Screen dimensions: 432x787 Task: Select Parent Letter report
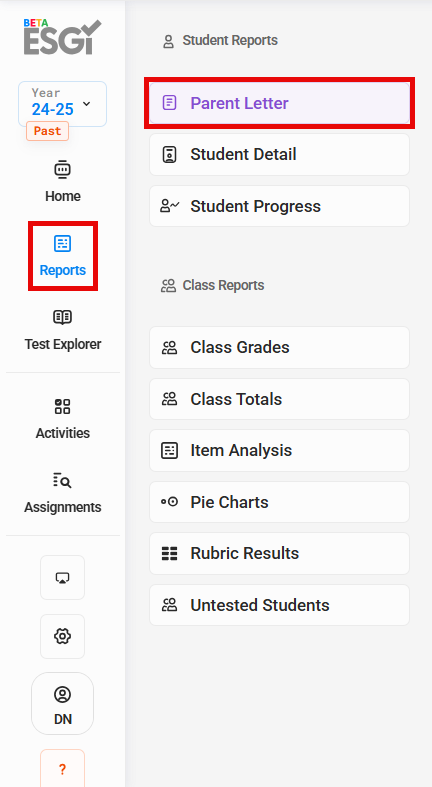click(x=279, y=103)
